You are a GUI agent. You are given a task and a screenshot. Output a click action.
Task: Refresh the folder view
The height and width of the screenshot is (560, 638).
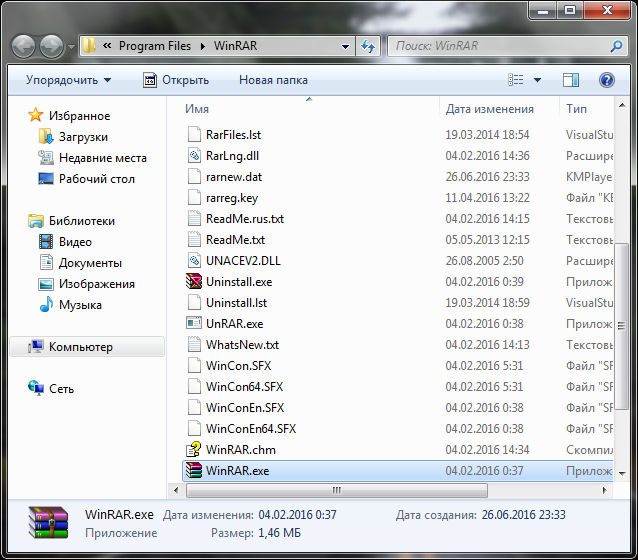(368, 46)
